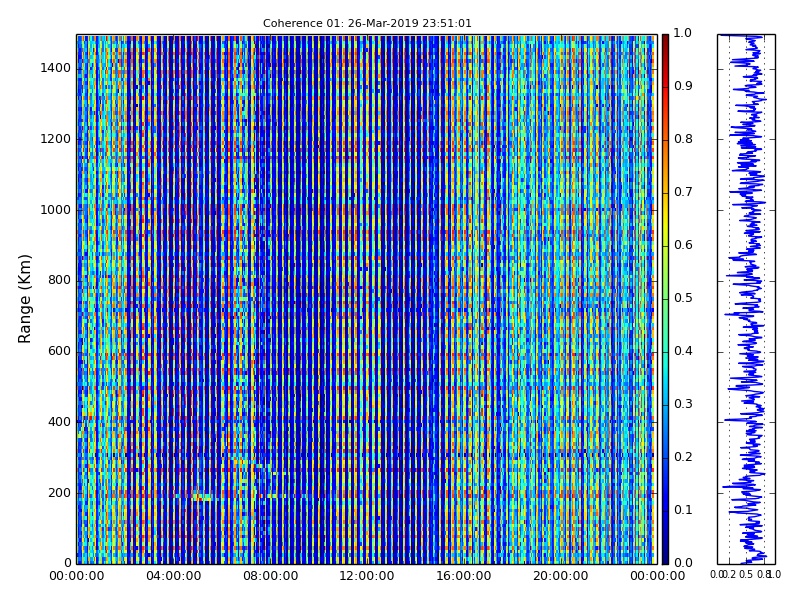
Task: Click the 'Range (Km)' axis label
Action: pos(24,299)
